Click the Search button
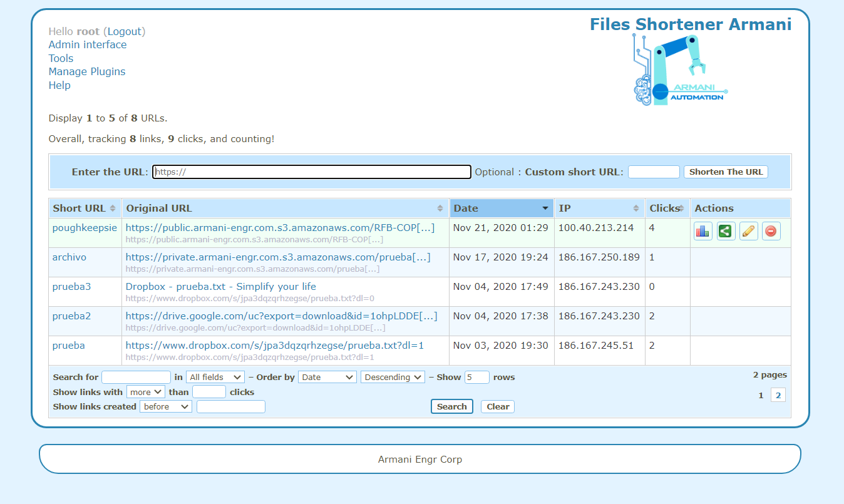This screenshot has width=844, height=504. tap(451, 406)
